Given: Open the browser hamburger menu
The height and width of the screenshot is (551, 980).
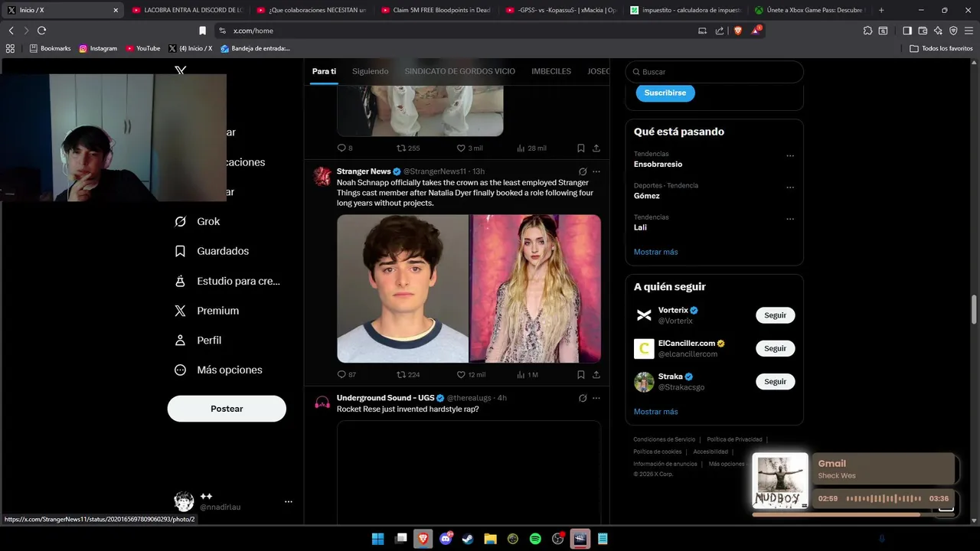Looking at the screenshot, I should coord(969,31).
